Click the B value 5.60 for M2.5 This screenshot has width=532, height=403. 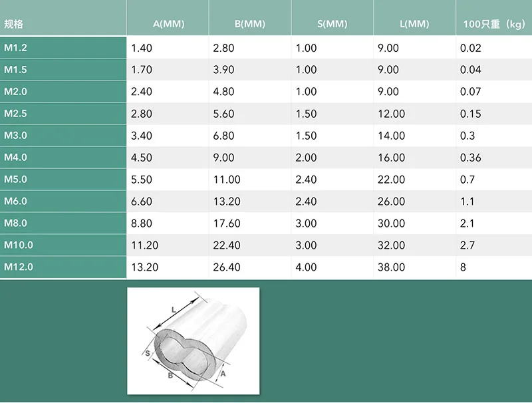coord(223,114)
